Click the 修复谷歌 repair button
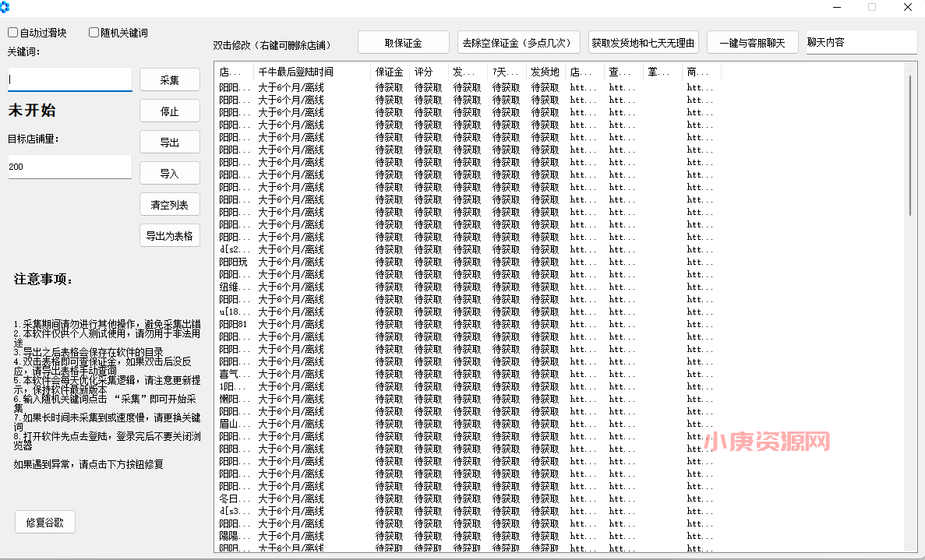 click(44, 521)
